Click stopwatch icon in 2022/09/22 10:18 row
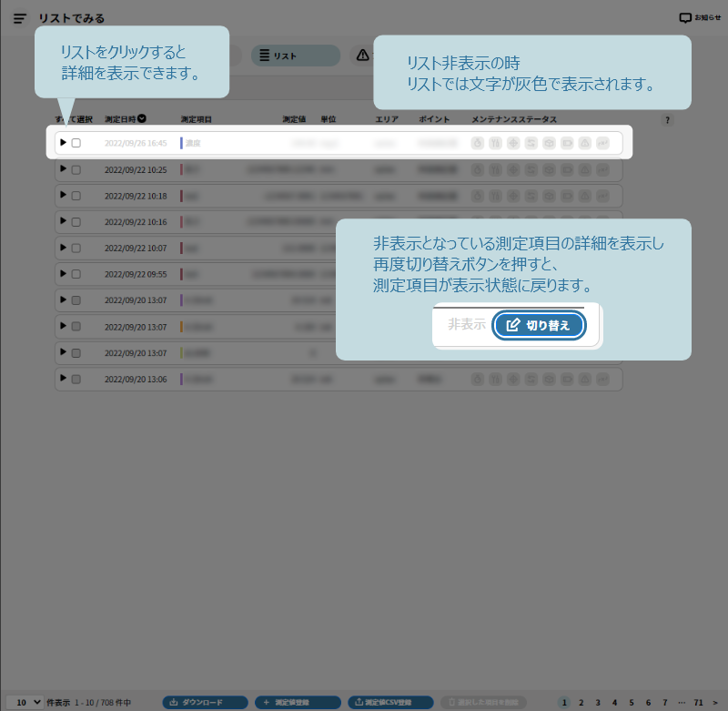 (477, 196)
